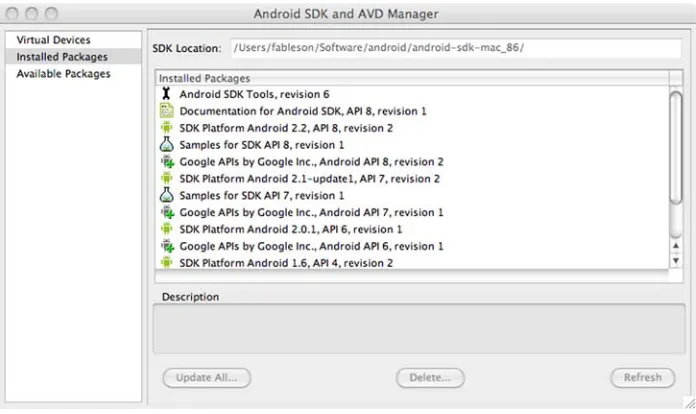Screen dimensions: 696x414
Task: Click the Installed Packages column header
Action: click(412, 78)
